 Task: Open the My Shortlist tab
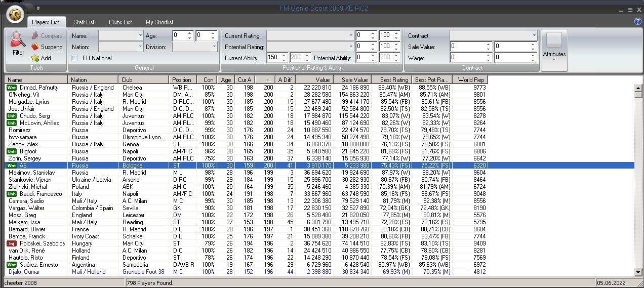point(159,22)
